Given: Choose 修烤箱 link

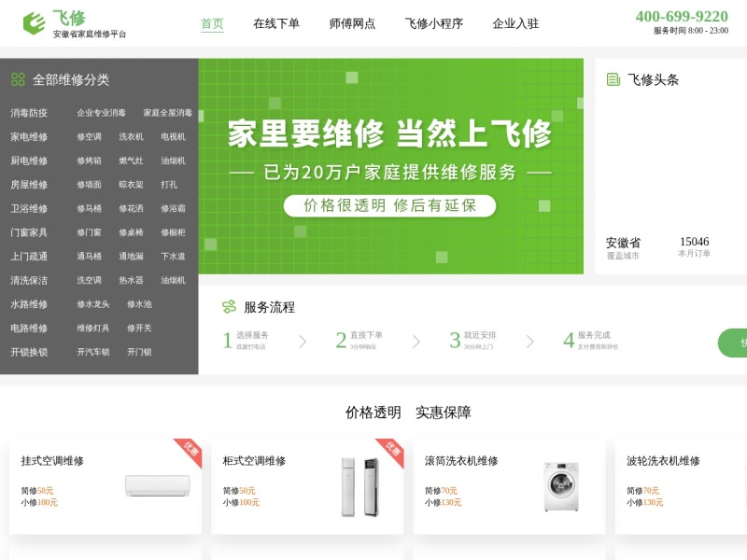Looking at the screenshot, I should pos(89,161).
